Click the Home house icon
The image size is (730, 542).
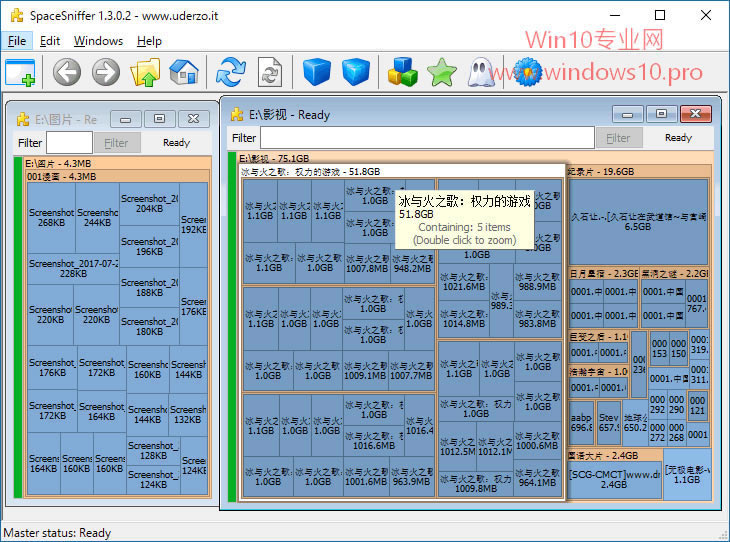[x=184, y=72]
